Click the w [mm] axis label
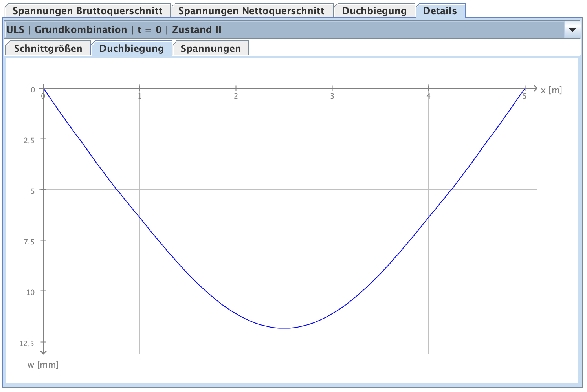 point(43,365)
